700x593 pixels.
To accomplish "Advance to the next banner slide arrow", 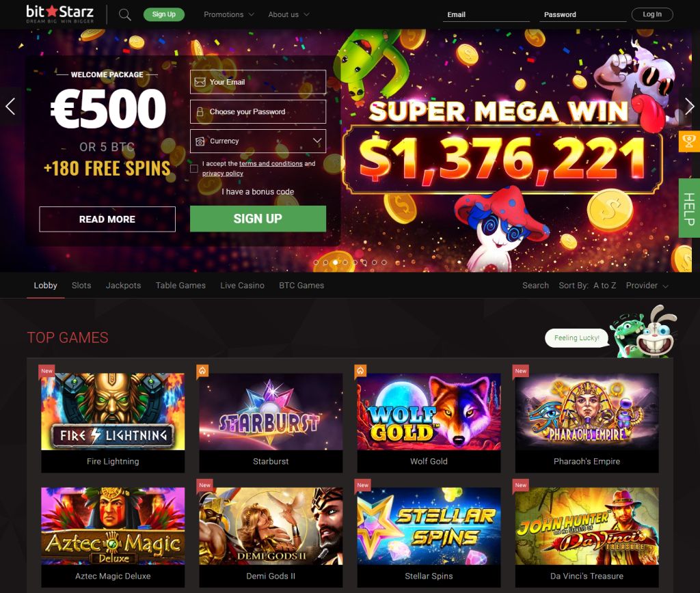I will click(689, 106).
